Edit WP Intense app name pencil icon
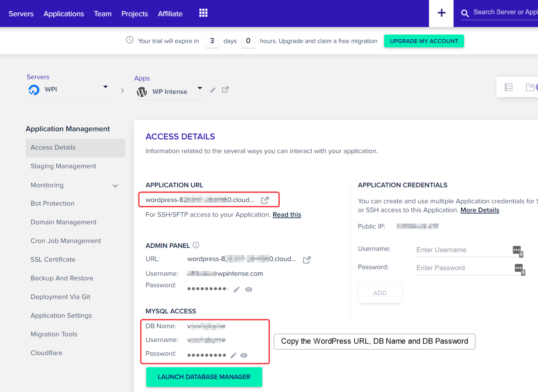The width and height of the screenshot is (538, 392). (213, 90)
